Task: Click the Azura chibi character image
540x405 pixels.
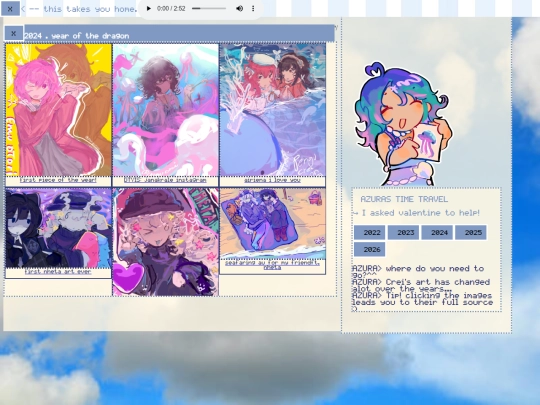Action: pos(404,124)
